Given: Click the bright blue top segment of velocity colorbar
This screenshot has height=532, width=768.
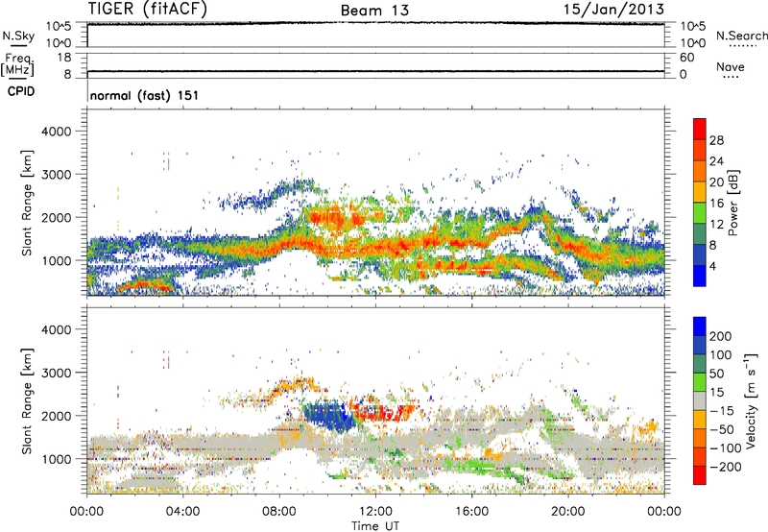Looking at the screenshot, I should 700,326.
